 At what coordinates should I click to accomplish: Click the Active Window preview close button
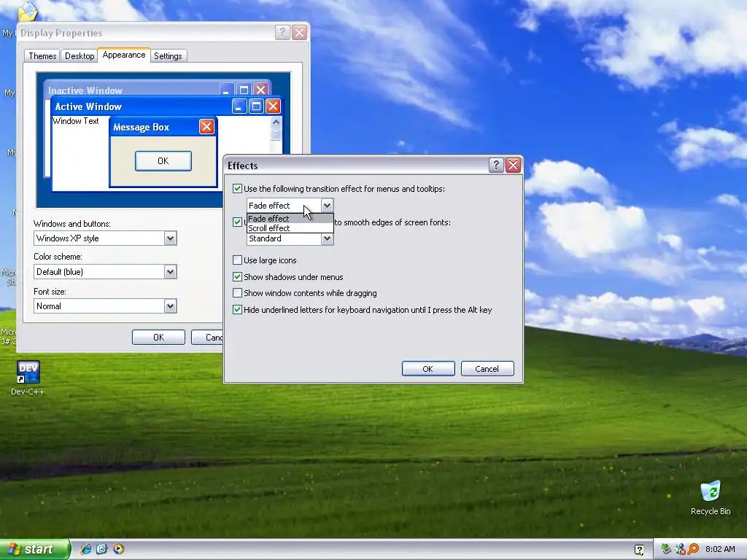click(x=273, y=106)
